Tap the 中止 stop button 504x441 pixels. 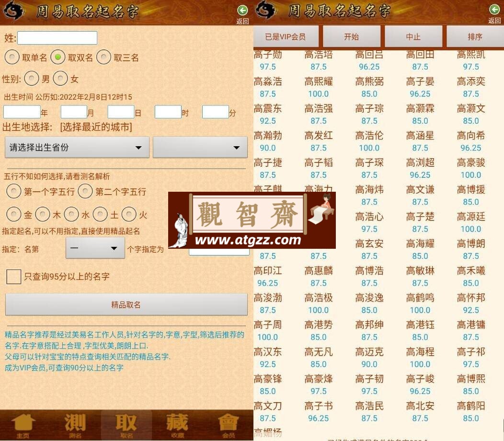click(413, 36)
